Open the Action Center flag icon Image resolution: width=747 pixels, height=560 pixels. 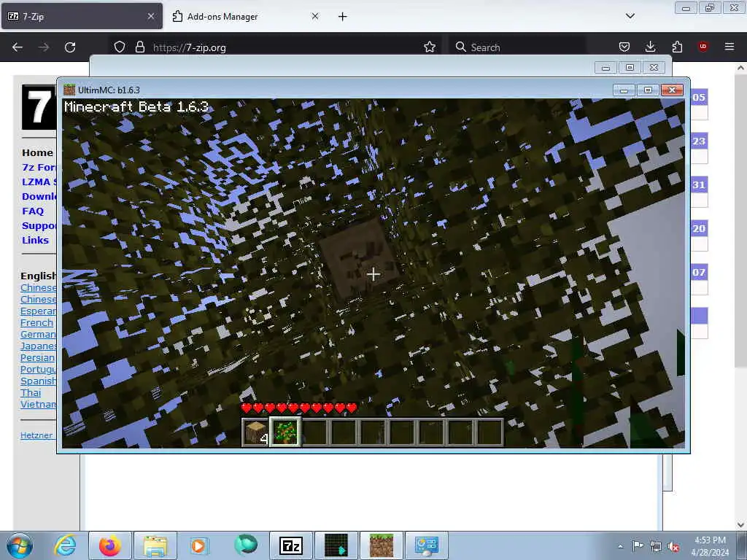pyautogui.click(x=638, y=546)
